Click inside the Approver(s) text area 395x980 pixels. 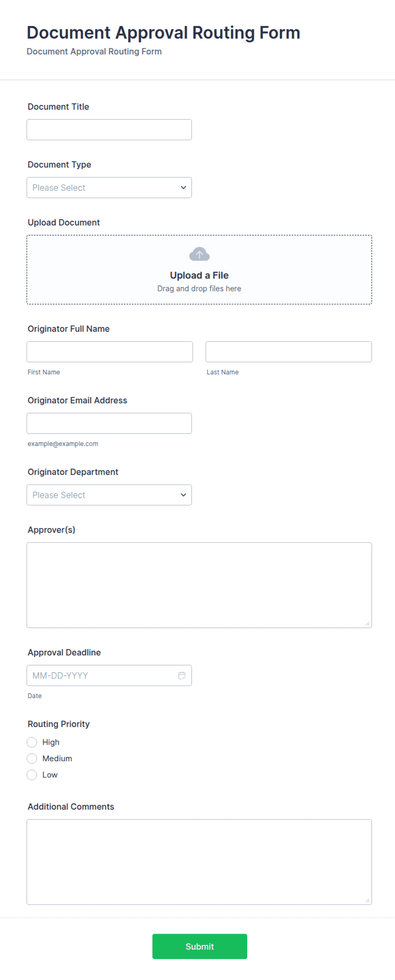click(x=199, y=585)
